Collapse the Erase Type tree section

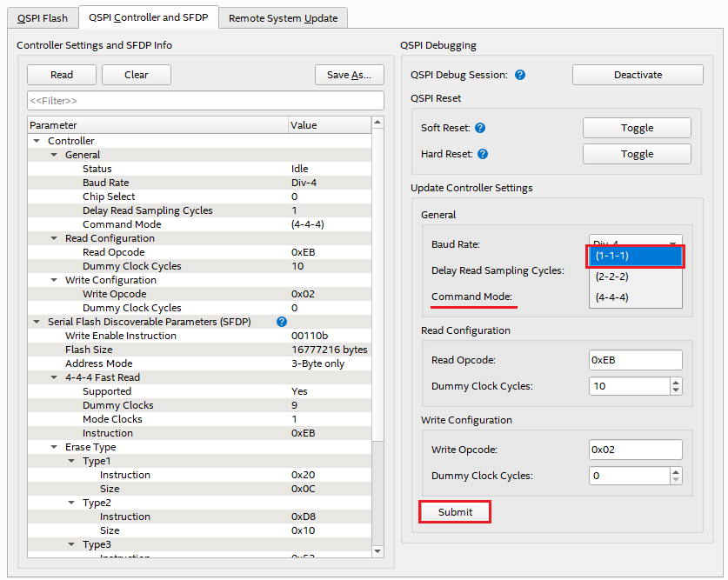pyautogui.click(x=54, y=447)
